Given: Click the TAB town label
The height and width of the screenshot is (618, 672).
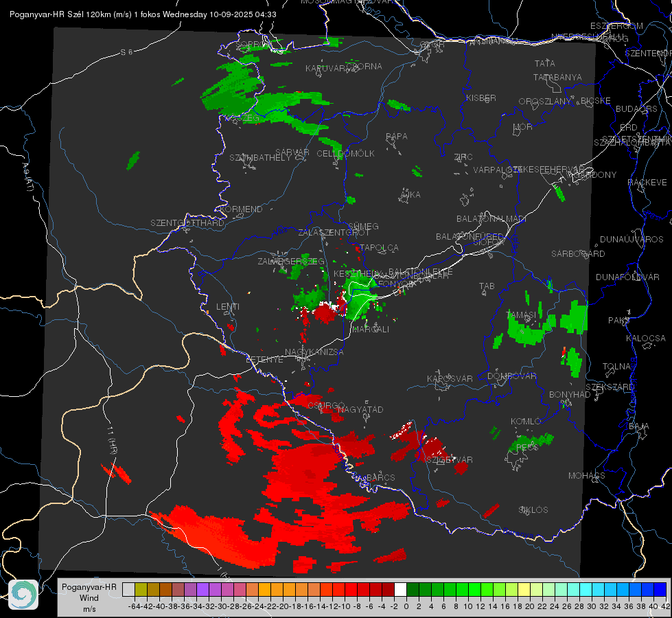Looking at the screenshot, I should 487,286.
